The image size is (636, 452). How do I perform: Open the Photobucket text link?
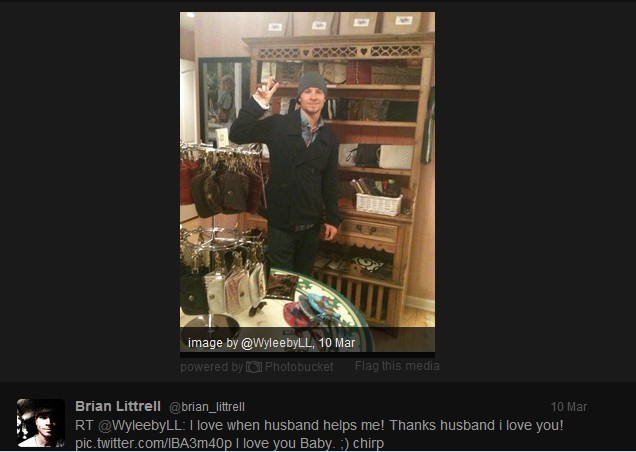299,367
